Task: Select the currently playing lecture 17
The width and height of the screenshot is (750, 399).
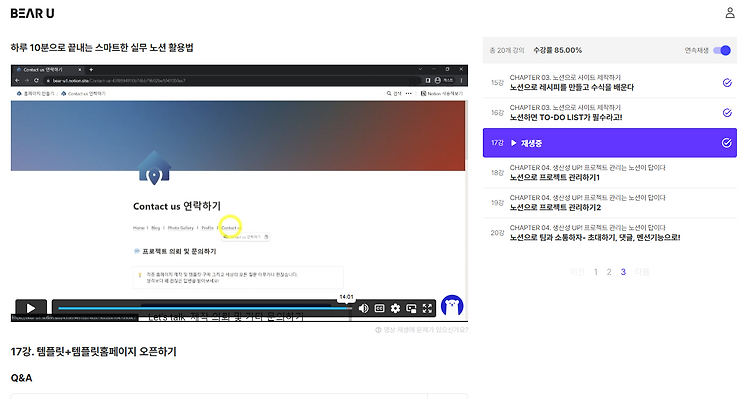Action: 610,143
